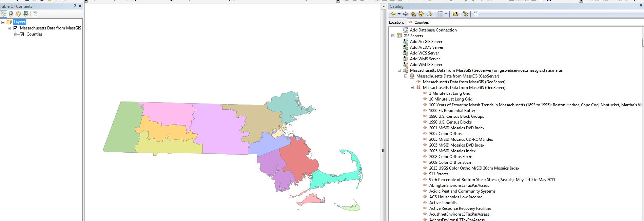Select 911 Streets layer
The height and width of the screenshot is (221, 644).
tap(438, 174)
